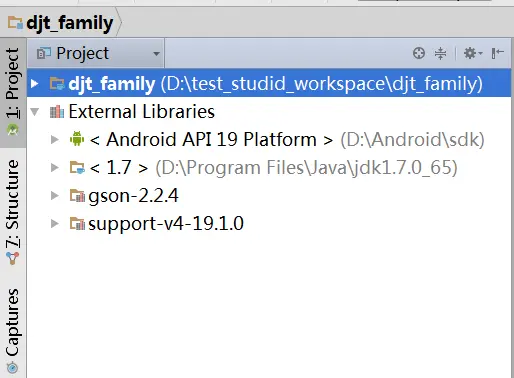Click the collapse all icon

coord(440,53)
